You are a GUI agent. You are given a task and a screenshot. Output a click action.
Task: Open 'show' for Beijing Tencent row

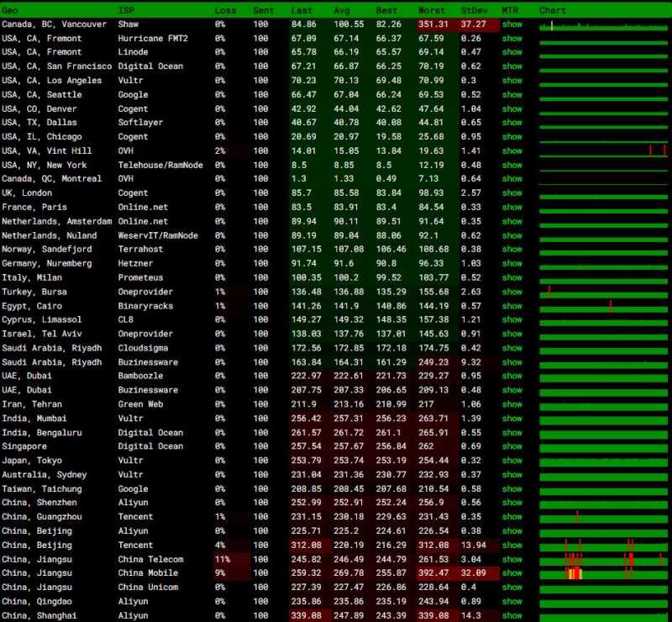[x=512, y=546]
